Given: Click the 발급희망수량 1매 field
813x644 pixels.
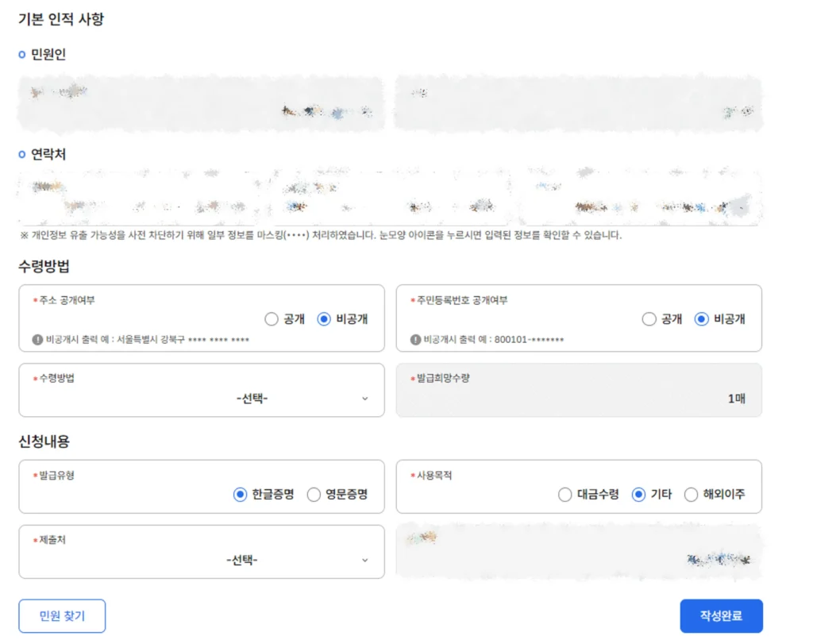Looking at the screenshot, I should 579,390.
